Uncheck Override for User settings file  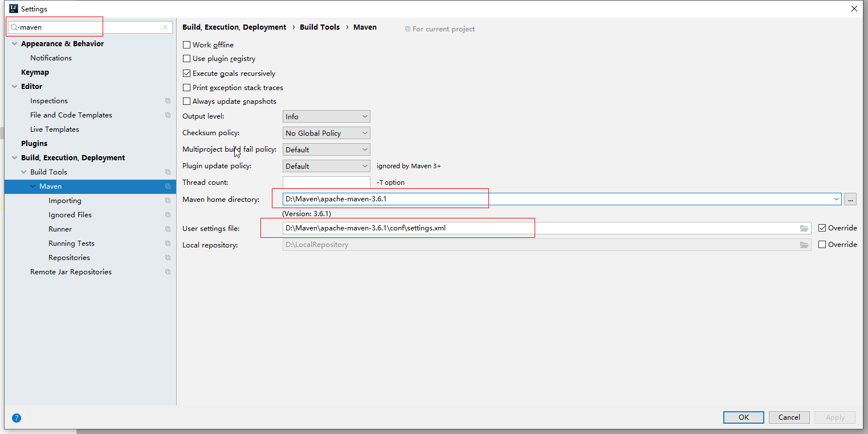[x=822, y=228]
